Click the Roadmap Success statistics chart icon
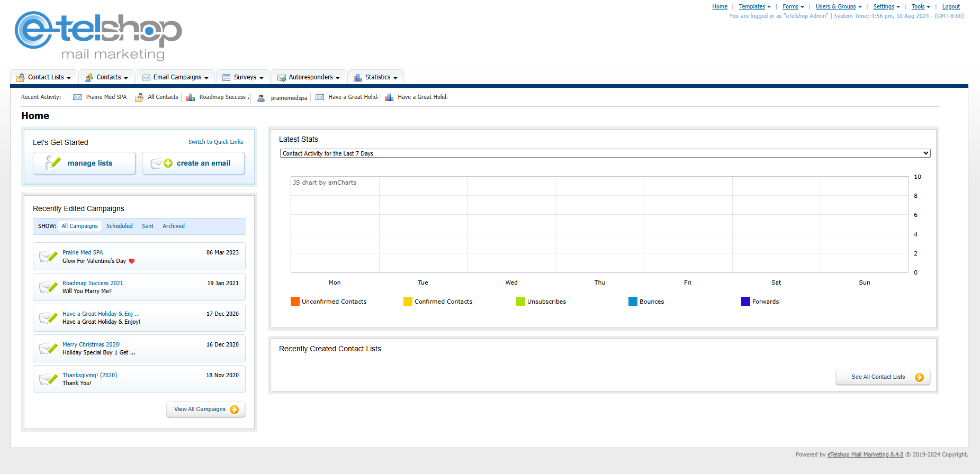Screen dimensions: 980x474 191,97
